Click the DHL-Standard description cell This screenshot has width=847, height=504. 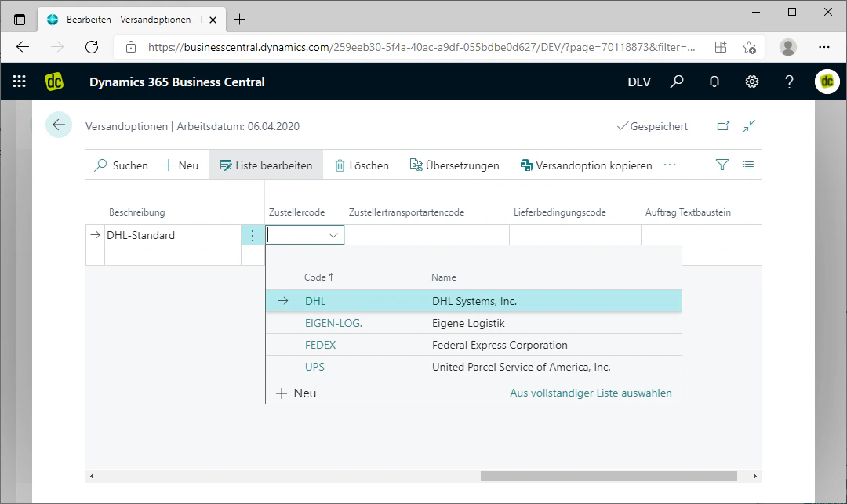(173, 235)
